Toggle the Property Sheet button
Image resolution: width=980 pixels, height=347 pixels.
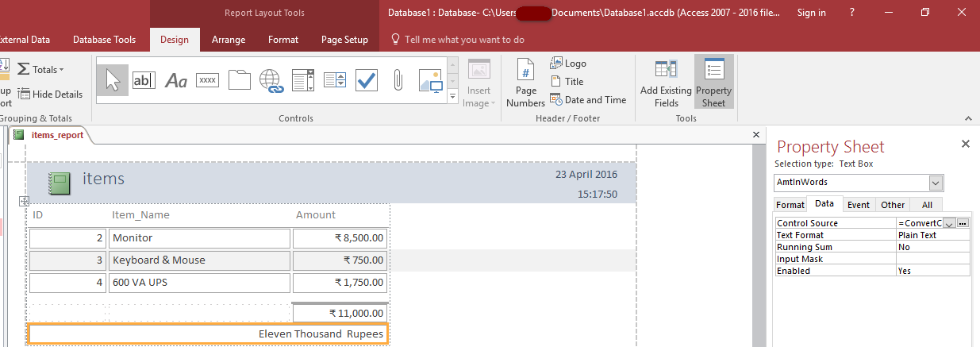(x=713, y=83)
